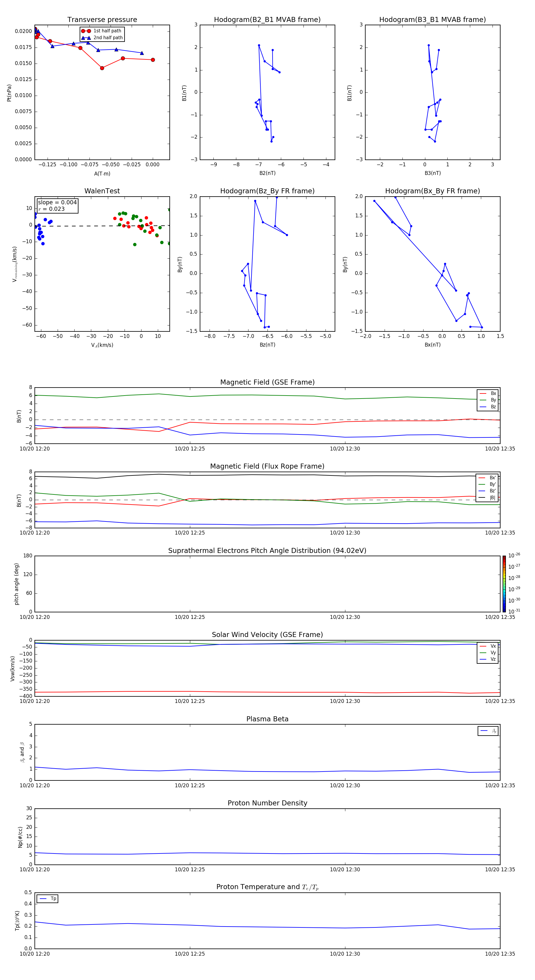Click the 'pitch angle (deg)' axis label
Screen dimensions: 535x980
pyautogui.click(x=17, y=584)
